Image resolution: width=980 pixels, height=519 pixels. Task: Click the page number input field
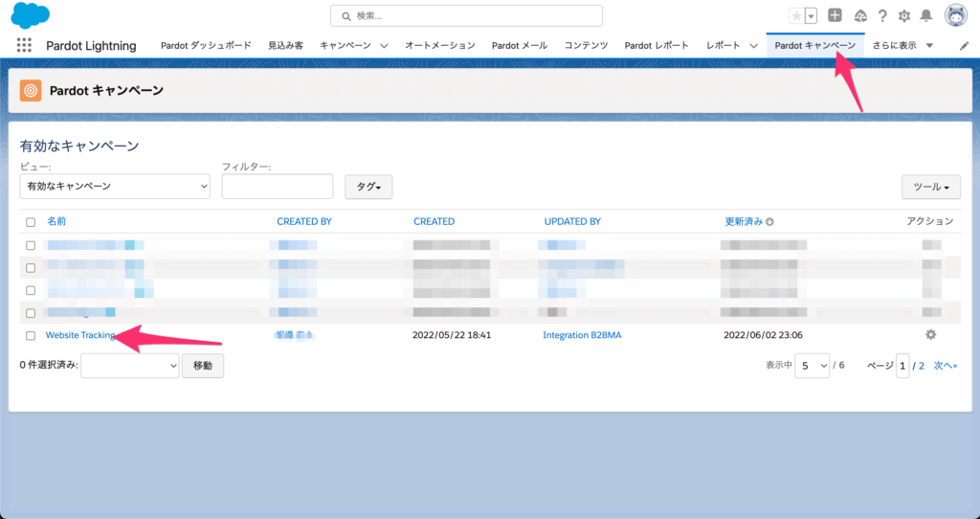902,366
